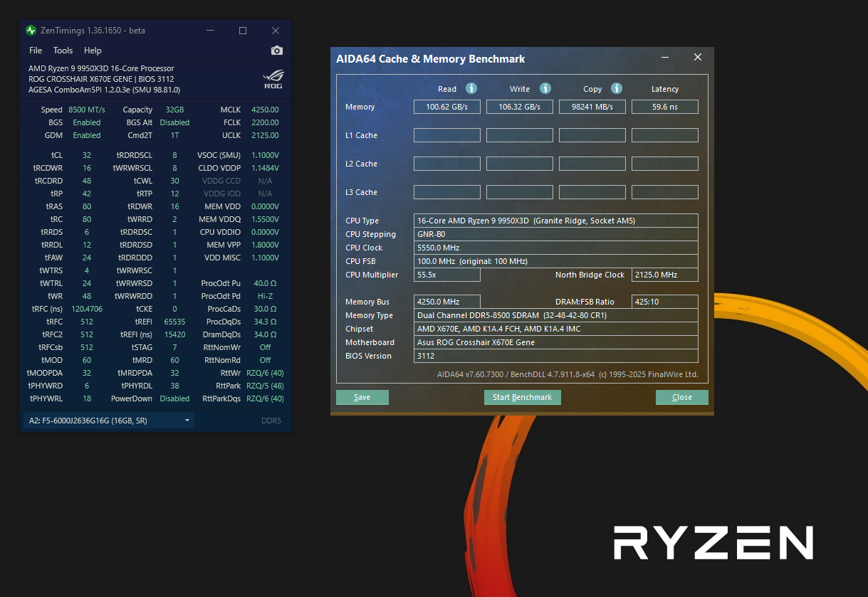The image size is (868, 597).
Task: Click the ZenTimings green app icon
Action: click(31, 31)
